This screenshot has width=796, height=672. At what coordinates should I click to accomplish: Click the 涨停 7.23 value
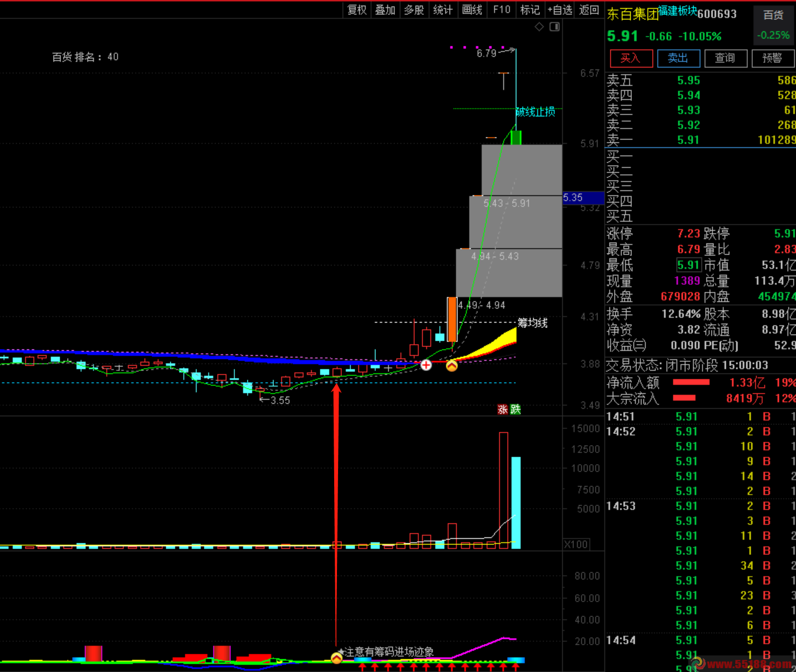[x=688, y=234]
